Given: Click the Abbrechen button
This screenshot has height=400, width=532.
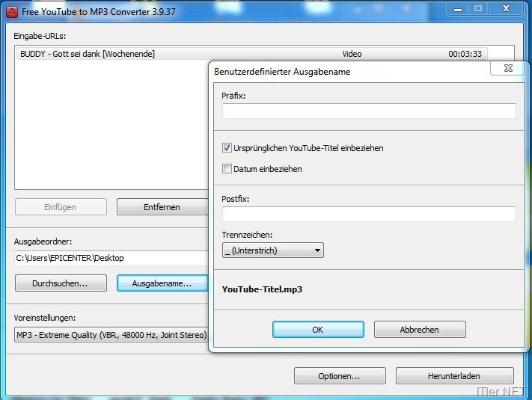Looking at the screenshot, I should pyautogui.click(x=420, y=330).
